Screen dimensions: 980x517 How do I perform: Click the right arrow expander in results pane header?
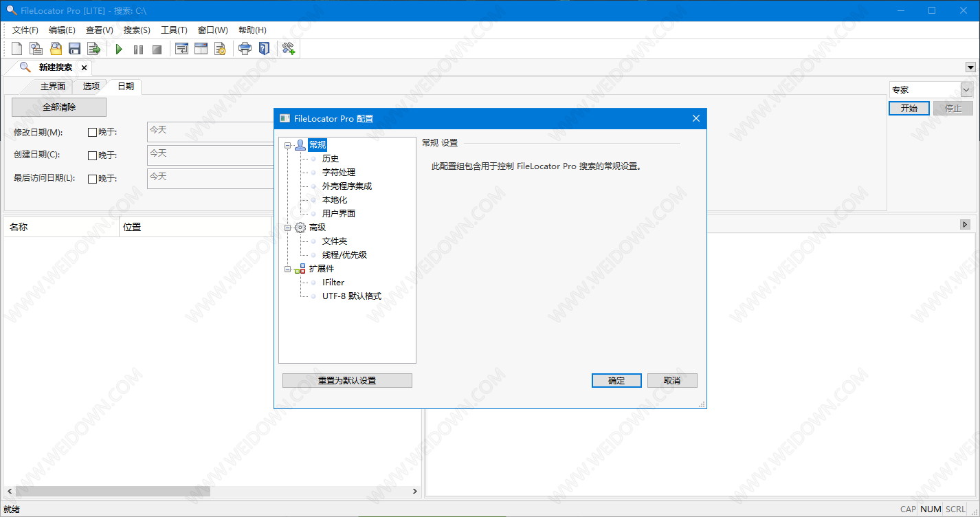tap(965, 225)
